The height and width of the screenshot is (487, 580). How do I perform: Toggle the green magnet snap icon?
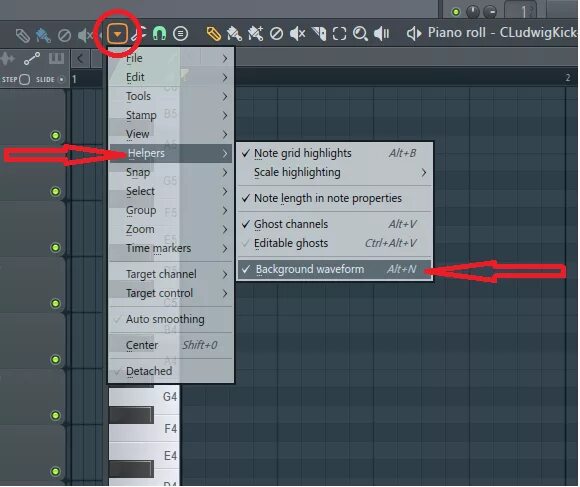tap(159, 34)
